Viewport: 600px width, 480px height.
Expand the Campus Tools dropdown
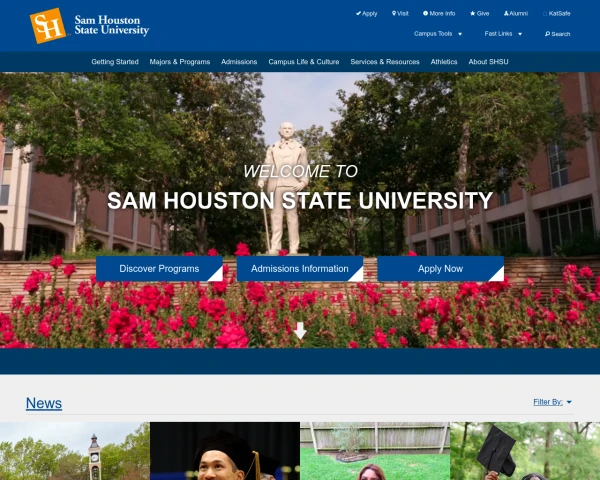point(438,34)
